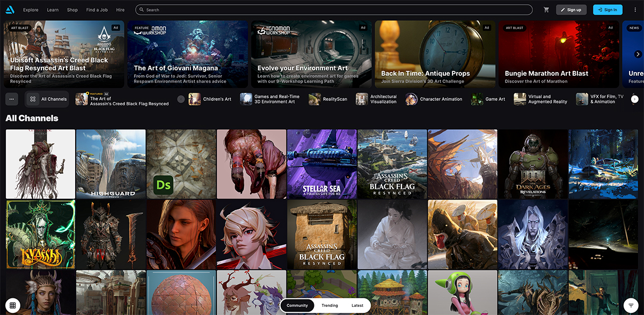Click the VFX for Film channel icon
Viewport: 644px width, 315px height.
coord(582,99)
